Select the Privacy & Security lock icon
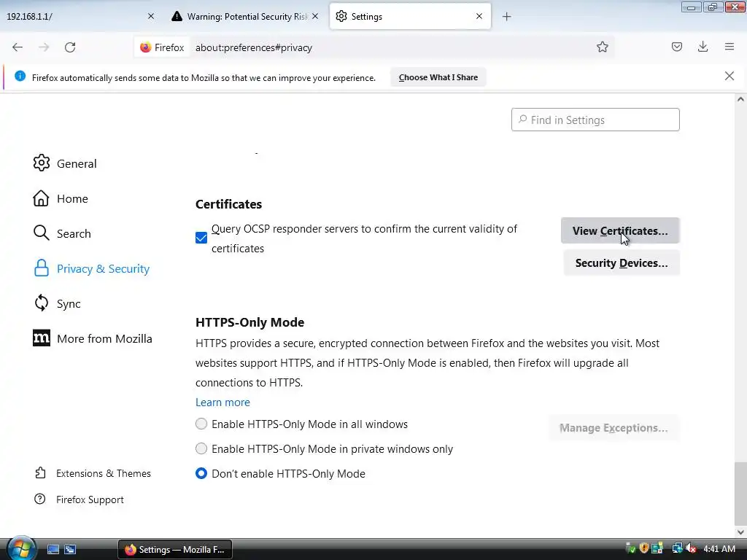This screenshot has width=747, height=560. [41, 268]
